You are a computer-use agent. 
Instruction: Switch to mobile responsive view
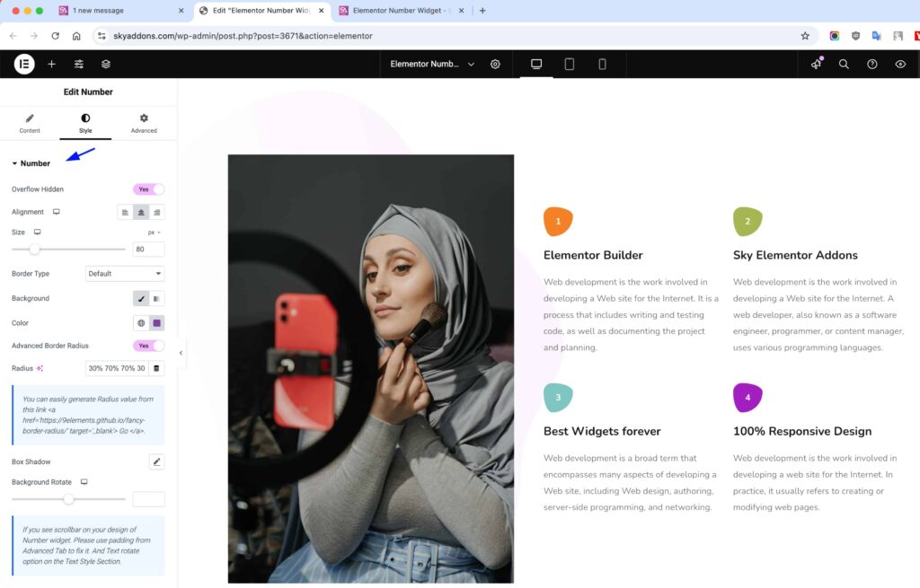tap(602, 64)
